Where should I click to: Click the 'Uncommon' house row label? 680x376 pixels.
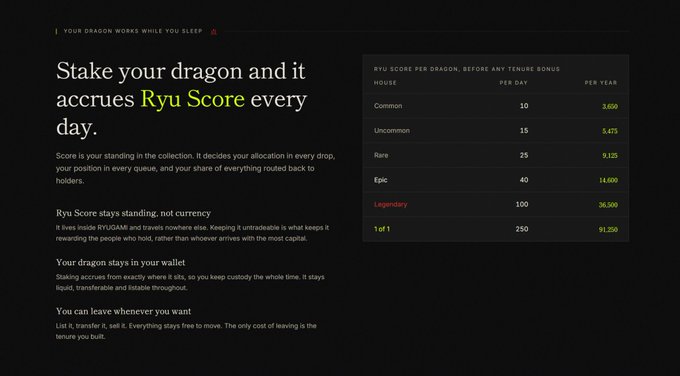392,131
